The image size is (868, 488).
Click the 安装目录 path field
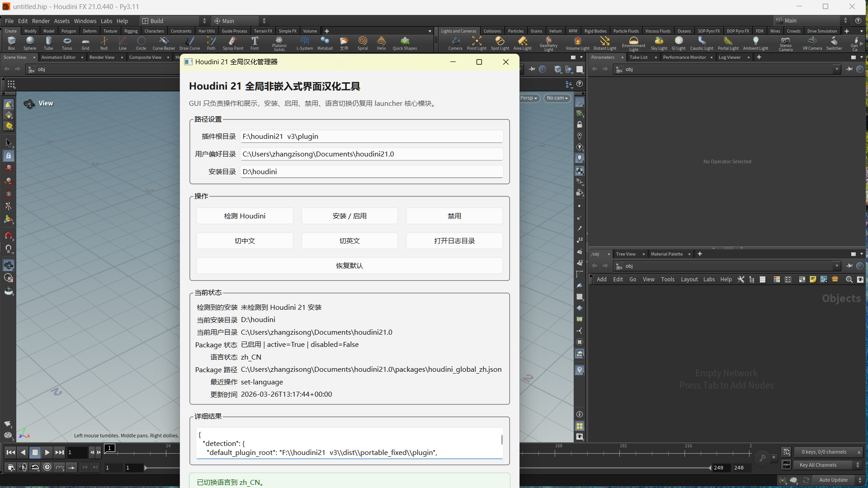click(x=372, y=172)
